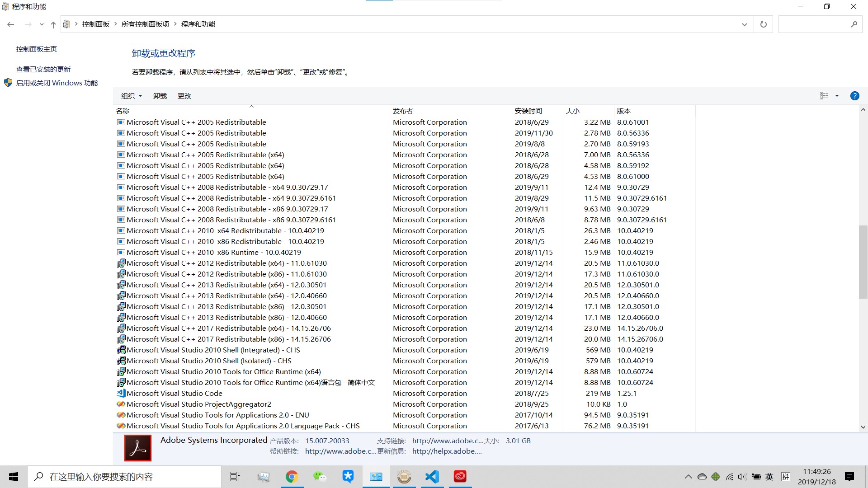Sort by 安装时间 column header
The image size is (868, 488).
coord(537,111)
